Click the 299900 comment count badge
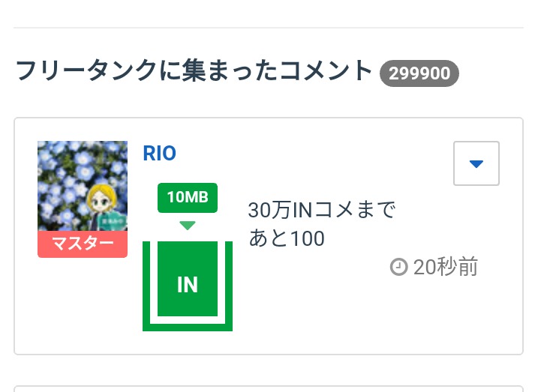 [419, 73]
